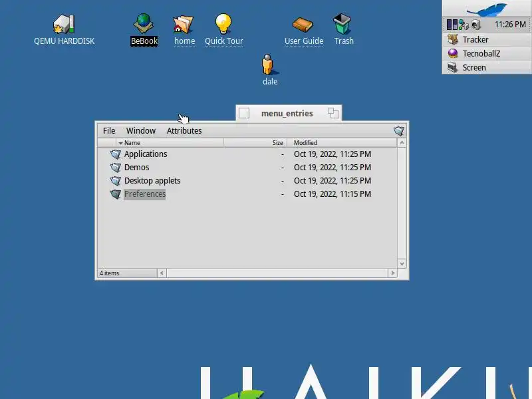Click the Applications folder icon

pyautogui.click(x=116, y=154)
